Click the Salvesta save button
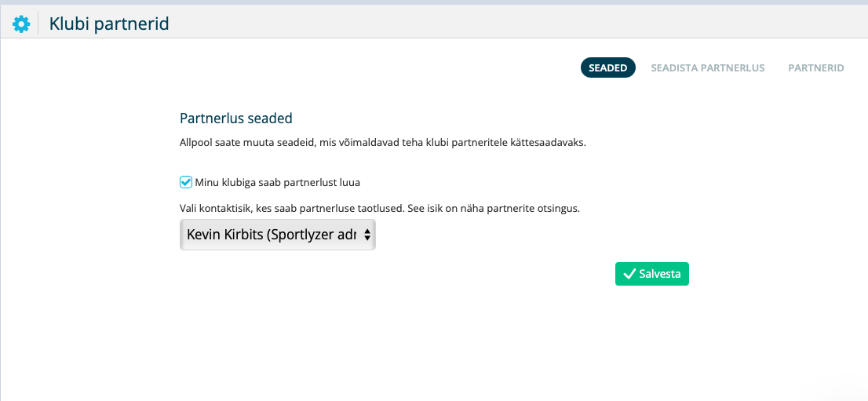The image size is (868, 401). tap(652, 274)
